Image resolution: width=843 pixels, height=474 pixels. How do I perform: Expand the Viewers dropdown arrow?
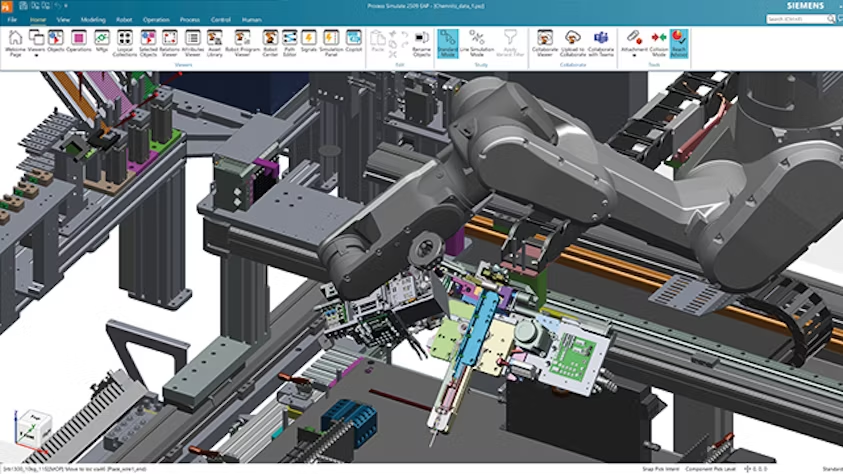pos(37,56)
